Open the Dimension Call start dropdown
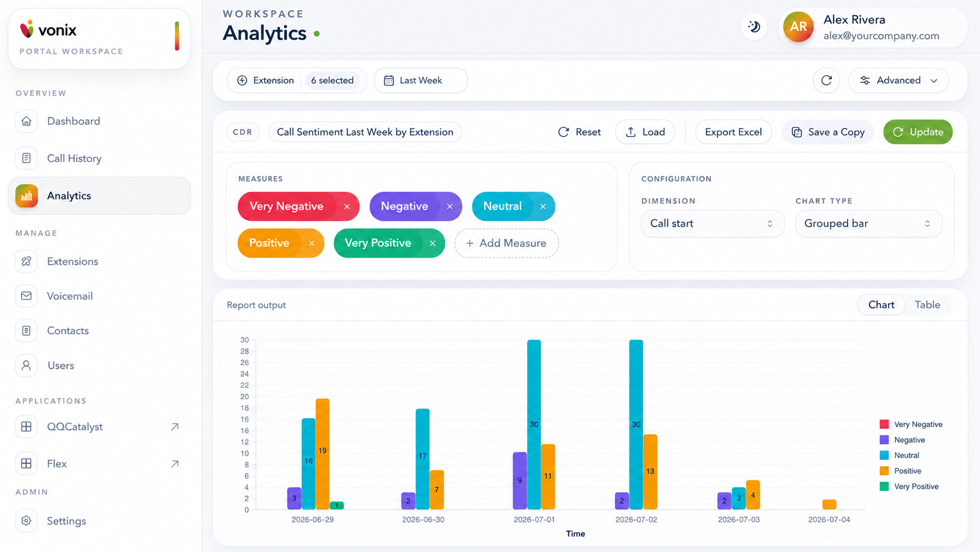This screenshot has width=980, height=552. tap(712, 223)
